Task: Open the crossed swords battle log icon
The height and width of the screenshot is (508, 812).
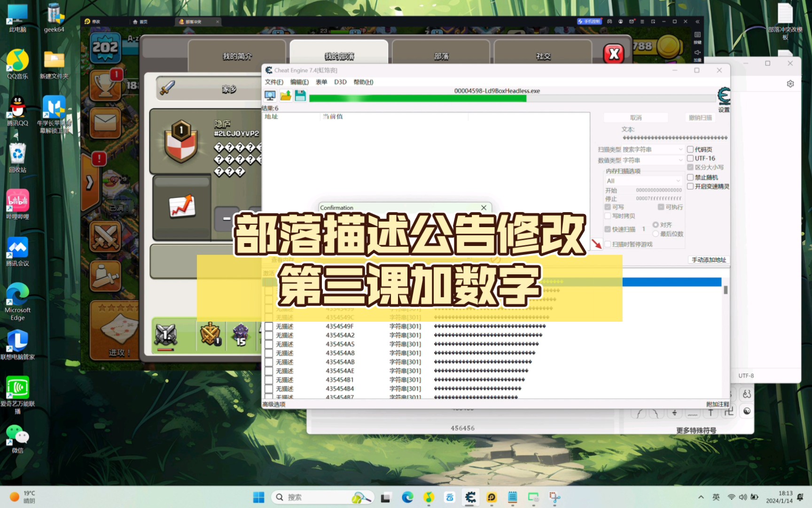Action: pyautogui.click(x=105, y=237)
